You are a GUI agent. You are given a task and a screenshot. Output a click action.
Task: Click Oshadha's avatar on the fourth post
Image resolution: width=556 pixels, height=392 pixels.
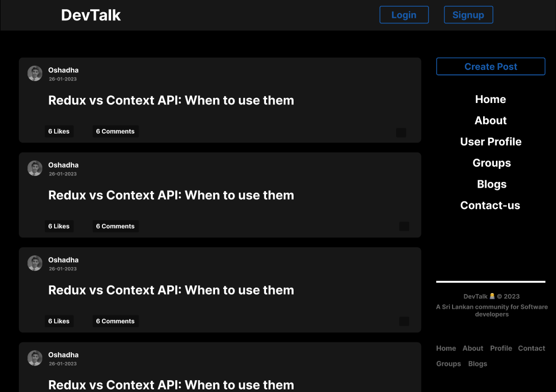(35, 358)
